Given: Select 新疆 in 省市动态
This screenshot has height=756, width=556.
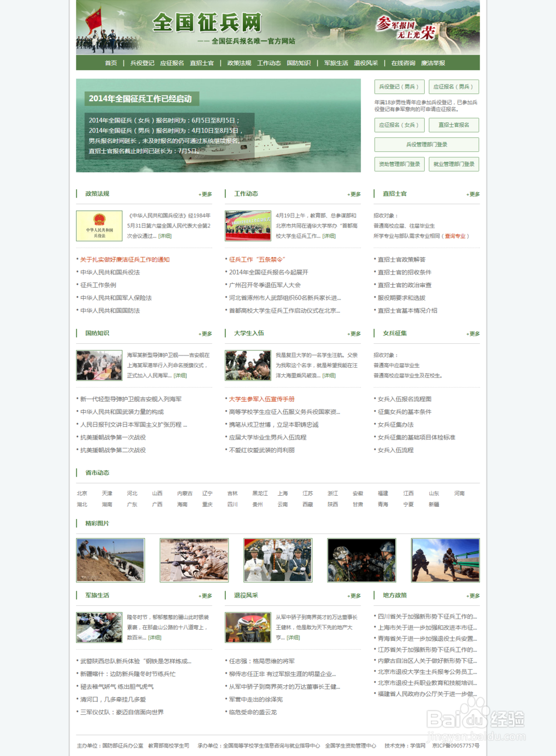Looking at the screenshot, I should [434, 505].
